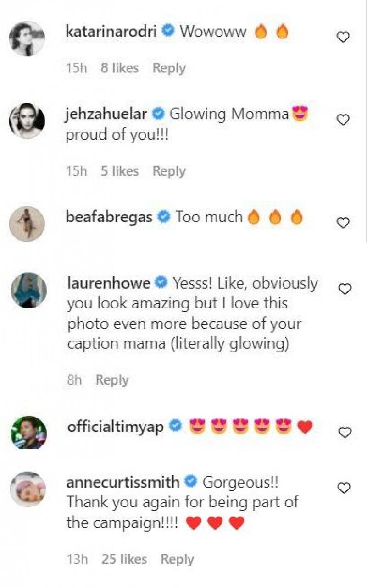
Task: Like katarinarodri's Wowoww comment
Action: pyautogui.click(x=344, y=37)
